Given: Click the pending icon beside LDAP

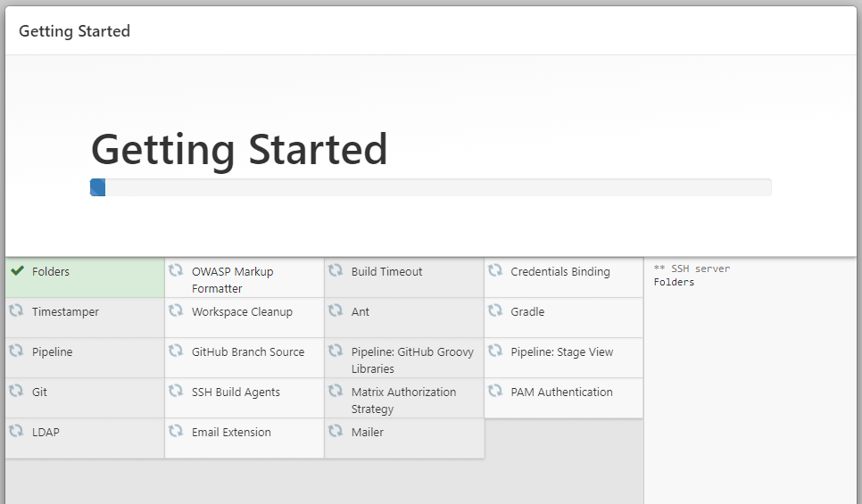Looking at the screenshot, I should tap(16, 431).
